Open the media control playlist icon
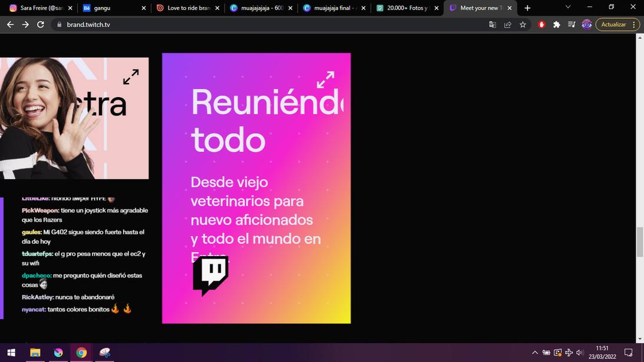 pos(572,25)
